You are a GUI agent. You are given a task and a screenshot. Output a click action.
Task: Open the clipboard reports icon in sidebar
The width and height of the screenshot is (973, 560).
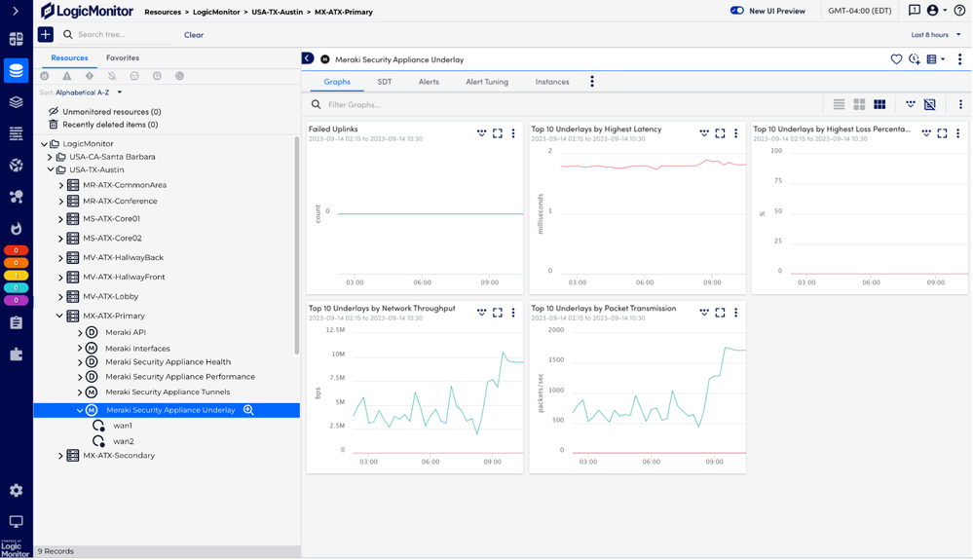pyautogui.click(x=17, y=322)
